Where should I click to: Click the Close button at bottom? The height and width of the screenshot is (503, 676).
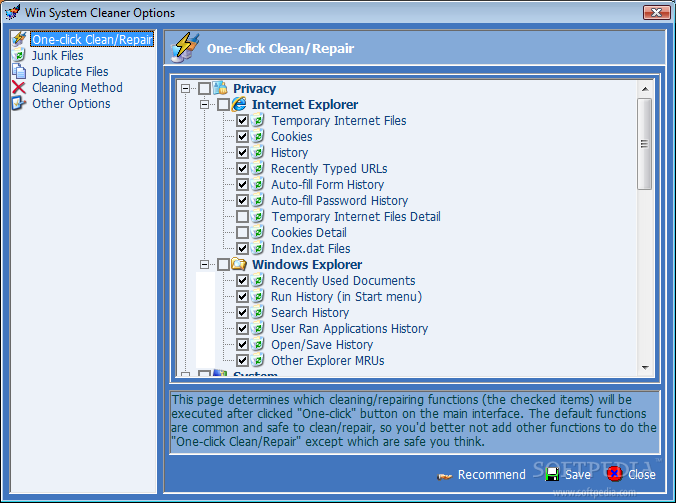[632, 475]
